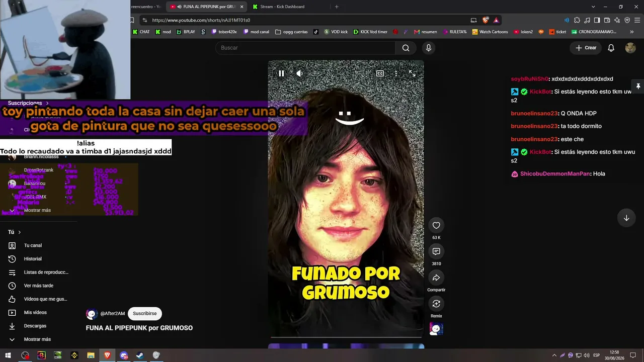Open the CHAT bookmark
The width and height of the screenshot is (644, 362).
tap(141, 32)
